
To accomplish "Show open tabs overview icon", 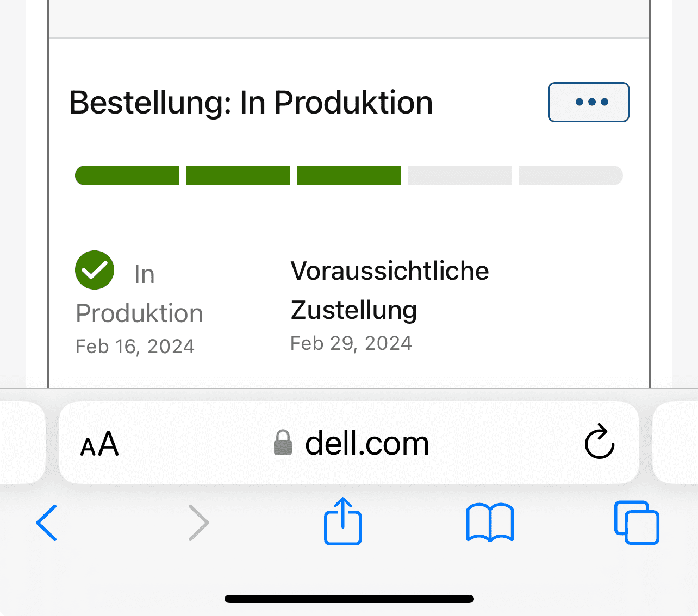I will tap(637, 523).
